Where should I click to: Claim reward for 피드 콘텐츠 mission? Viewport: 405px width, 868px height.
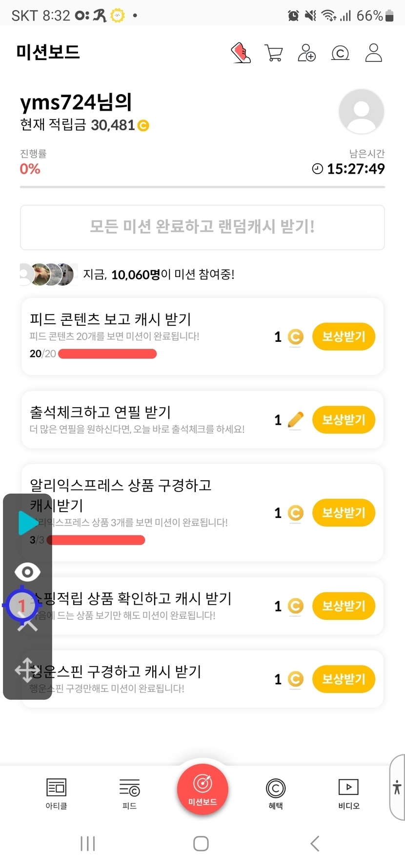pos(344,336)
